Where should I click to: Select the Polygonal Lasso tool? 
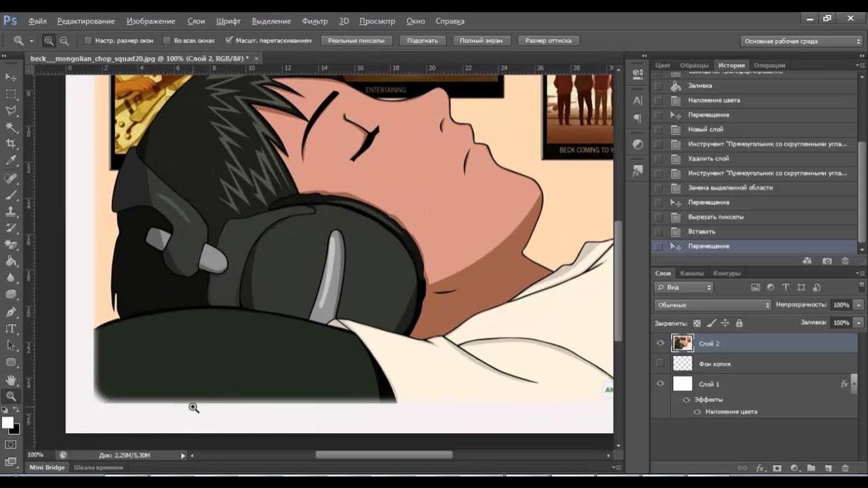[x=11, y=110]
